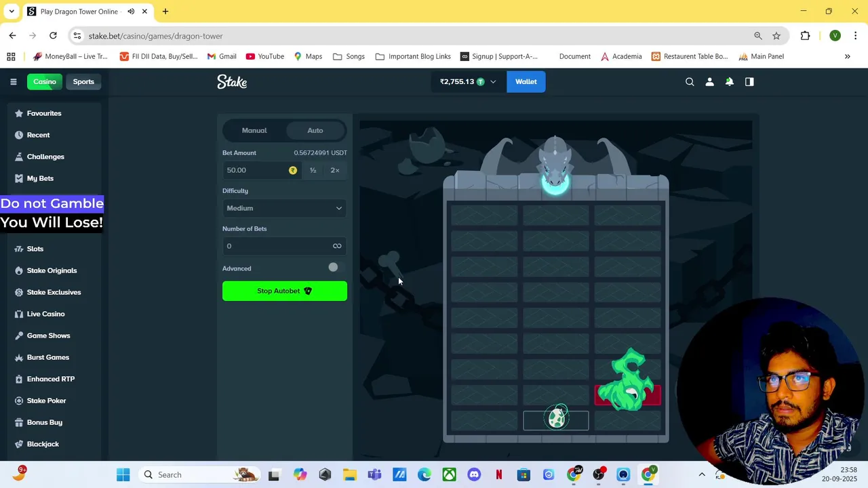
Task: Click the browser back arrow
Action: [x=12, y=35]
